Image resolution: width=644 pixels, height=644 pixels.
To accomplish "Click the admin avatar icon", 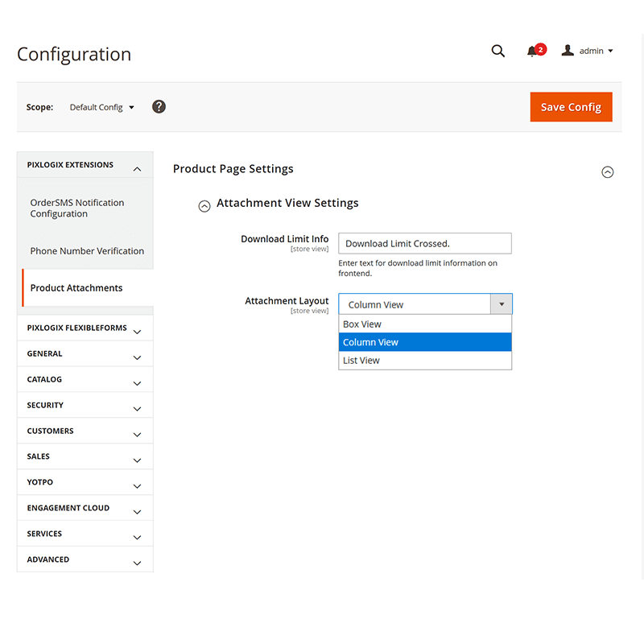I will pyautogui.click(x=568, y=50).
